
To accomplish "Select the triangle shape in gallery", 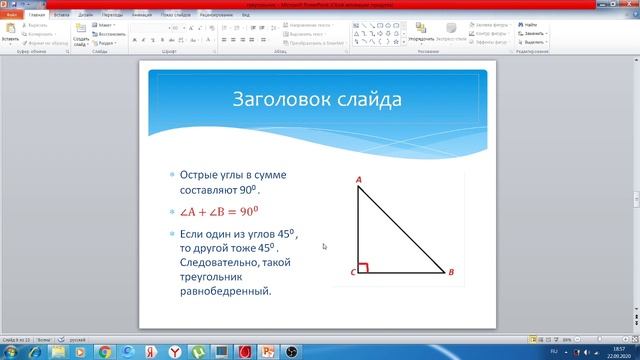I will click(x=356, y=33).
